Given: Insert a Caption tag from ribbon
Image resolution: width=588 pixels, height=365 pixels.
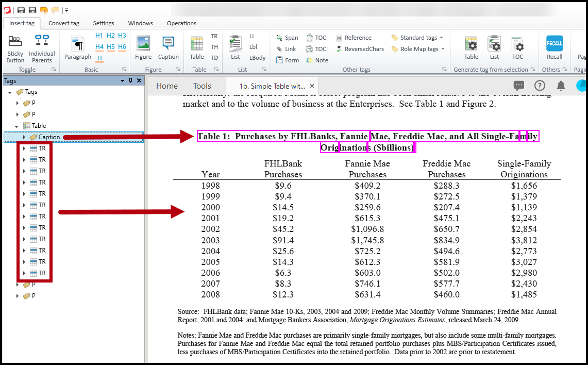Looking at the screenshot, I should pyautogui.click(x=169, y=47).
